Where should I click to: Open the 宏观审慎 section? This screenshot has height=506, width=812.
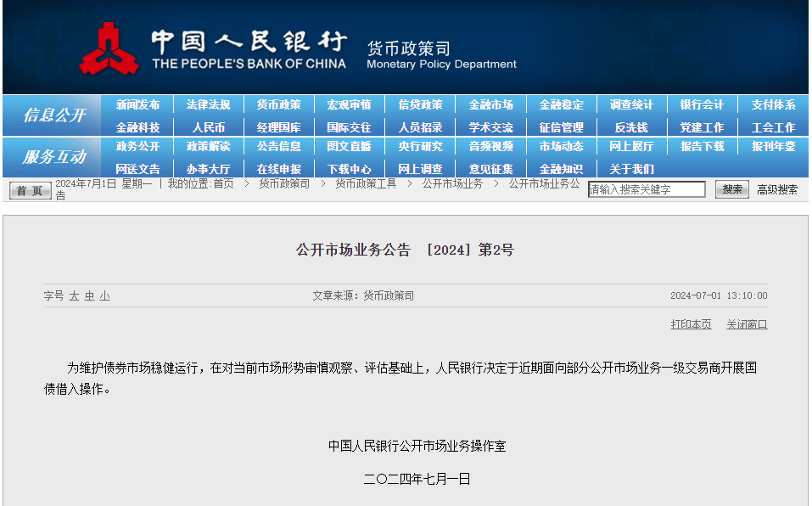coord(349,104)
